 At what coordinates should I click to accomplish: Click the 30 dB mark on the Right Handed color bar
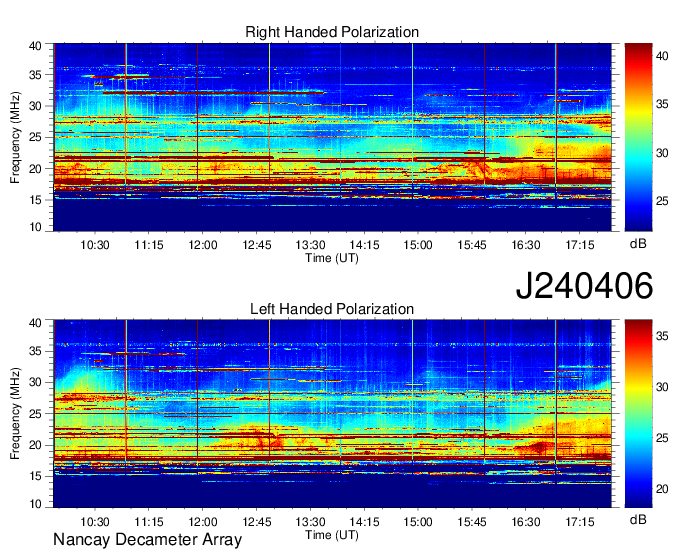click(662, 153)
